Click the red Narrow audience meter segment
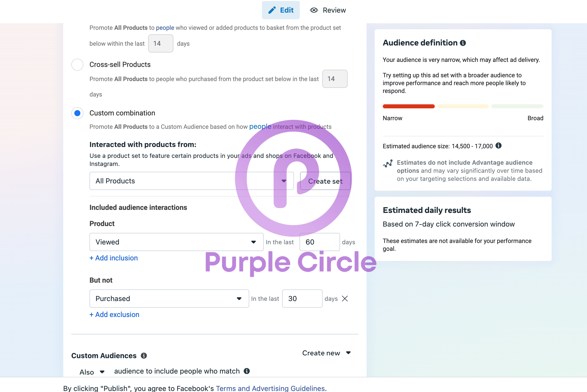This screenshot has width=587, height=392. point(409,106)
